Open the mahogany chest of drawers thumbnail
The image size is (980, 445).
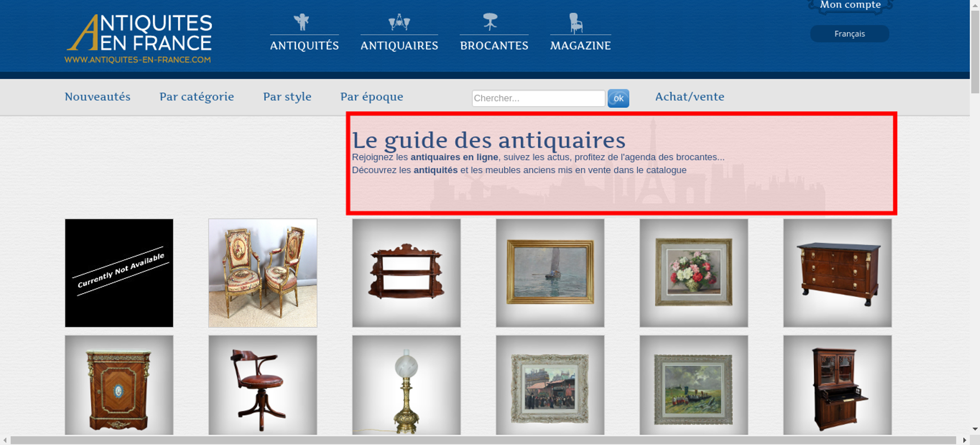(x=837, y=273)
